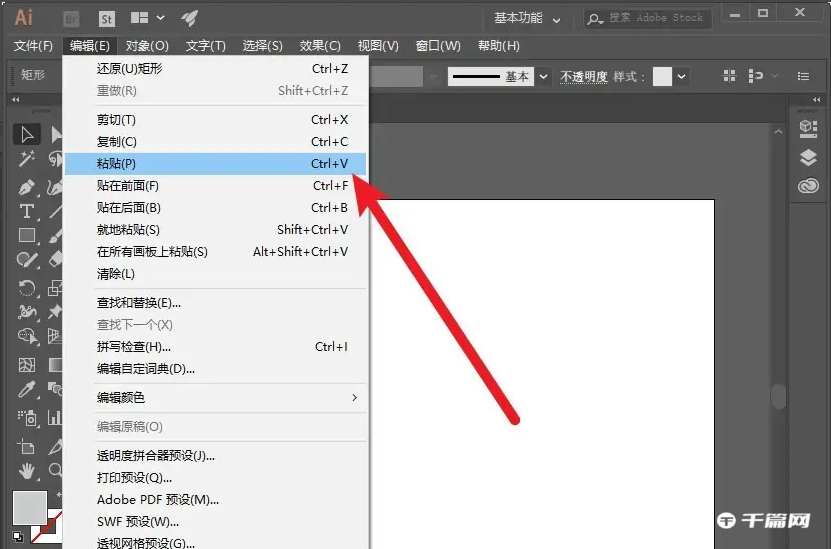Screen dimensions: 831x549
Task: Select the Shaper tool
Action: point(26,259)
